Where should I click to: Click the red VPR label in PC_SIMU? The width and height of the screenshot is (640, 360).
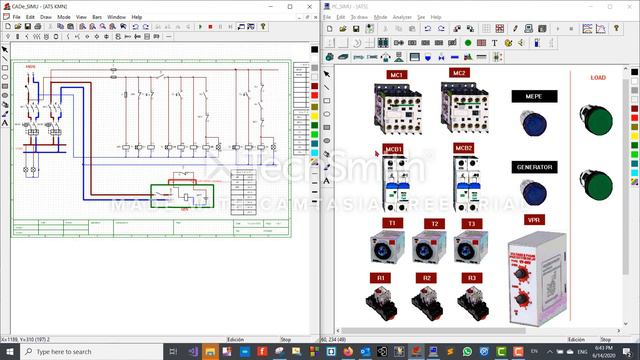point(534,220)
